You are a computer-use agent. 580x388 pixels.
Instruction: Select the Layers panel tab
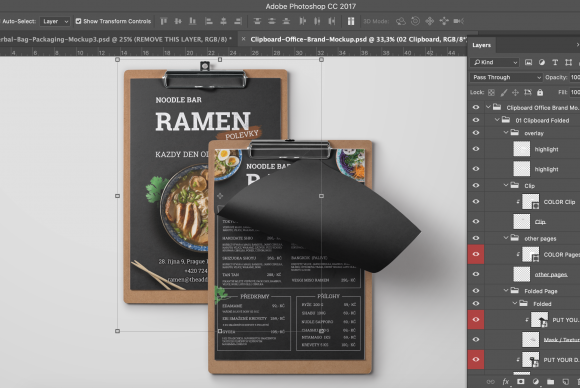482,45
